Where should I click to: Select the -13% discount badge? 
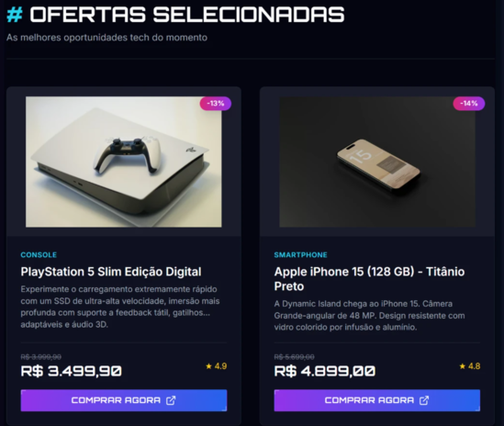tap(216, 104)
